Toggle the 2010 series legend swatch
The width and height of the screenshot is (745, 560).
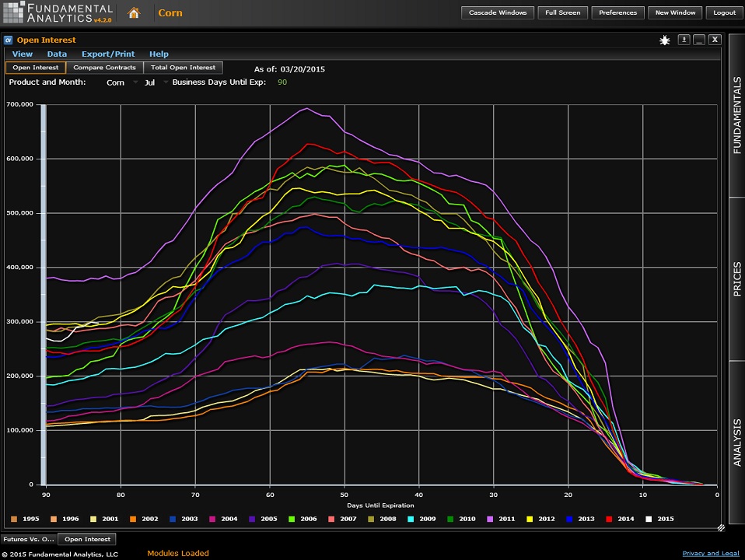[450, 519]
